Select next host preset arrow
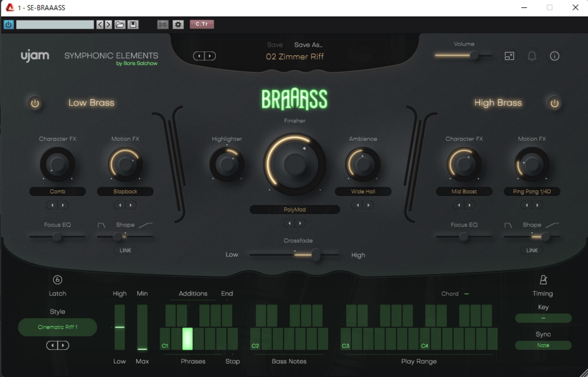588x377 pixels. pyautogui.click(x=109, y=24)
